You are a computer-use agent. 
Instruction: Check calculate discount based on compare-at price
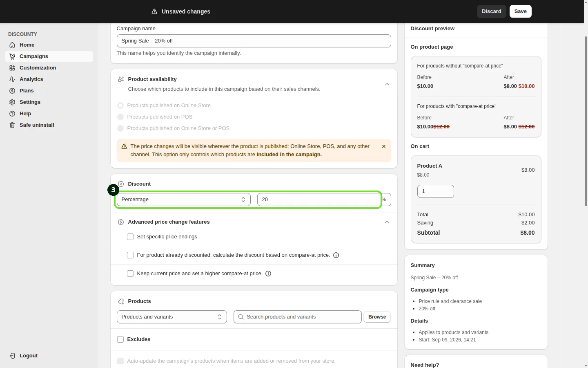click(130, 255)
